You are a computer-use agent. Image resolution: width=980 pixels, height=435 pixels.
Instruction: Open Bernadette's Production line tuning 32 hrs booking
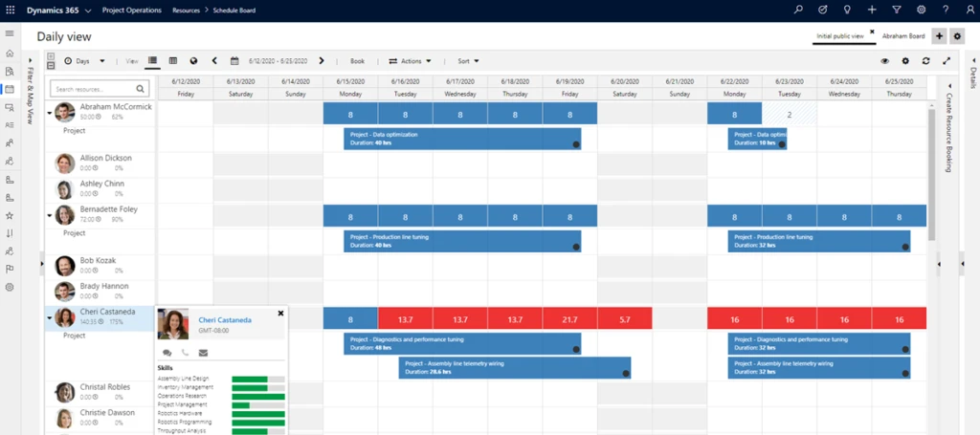819,241
